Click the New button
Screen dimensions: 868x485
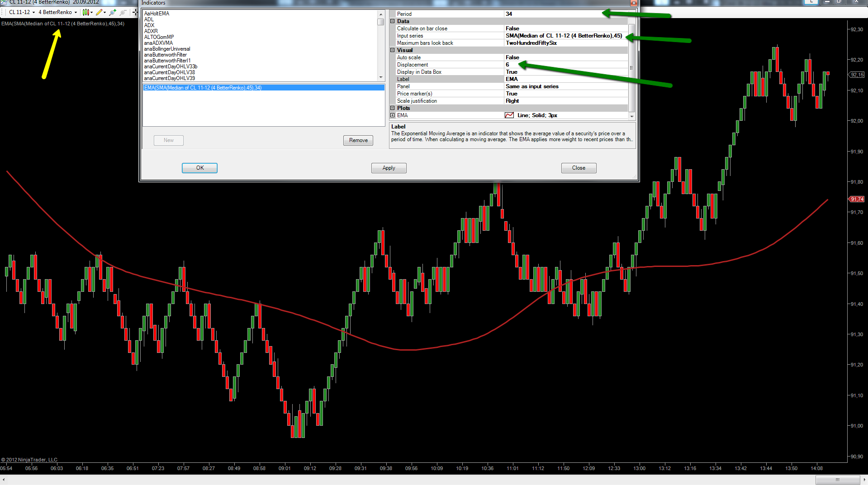tap(168, 140)
